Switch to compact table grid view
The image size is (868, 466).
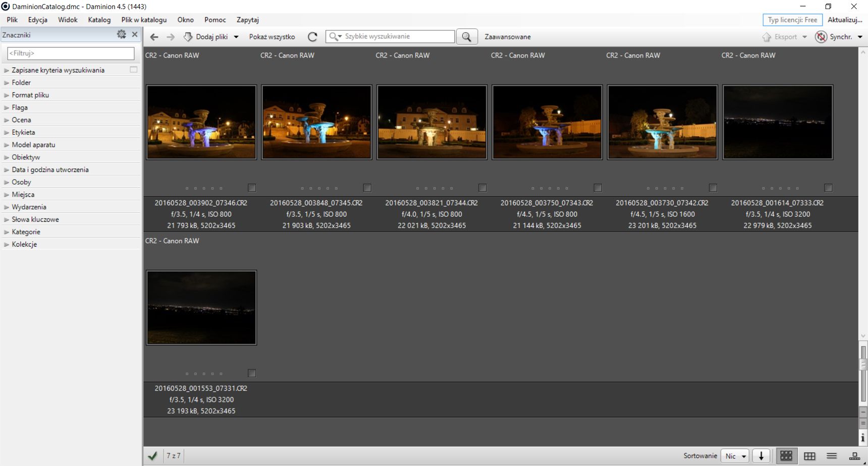[809, 456]
